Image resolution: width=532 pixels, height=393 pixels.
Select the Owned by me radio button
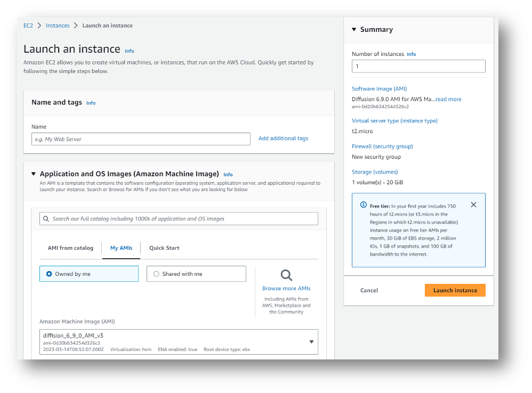click(x=49, y=273)
